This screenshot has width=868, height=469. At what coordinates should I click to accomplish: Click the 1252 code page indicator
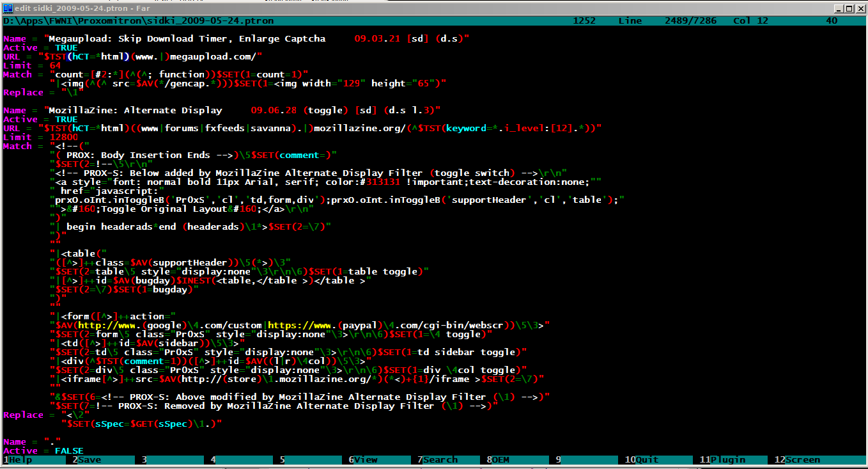coord(584,21)
